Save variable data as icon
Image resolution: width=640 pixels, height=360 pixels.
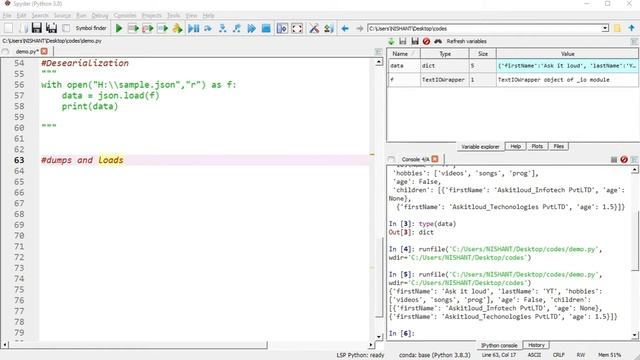coord(415,41)
